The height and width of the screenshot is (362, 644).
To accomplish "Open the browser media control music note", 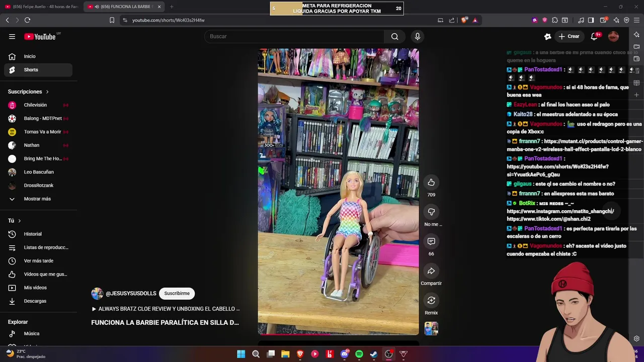I will pos(581,20).
